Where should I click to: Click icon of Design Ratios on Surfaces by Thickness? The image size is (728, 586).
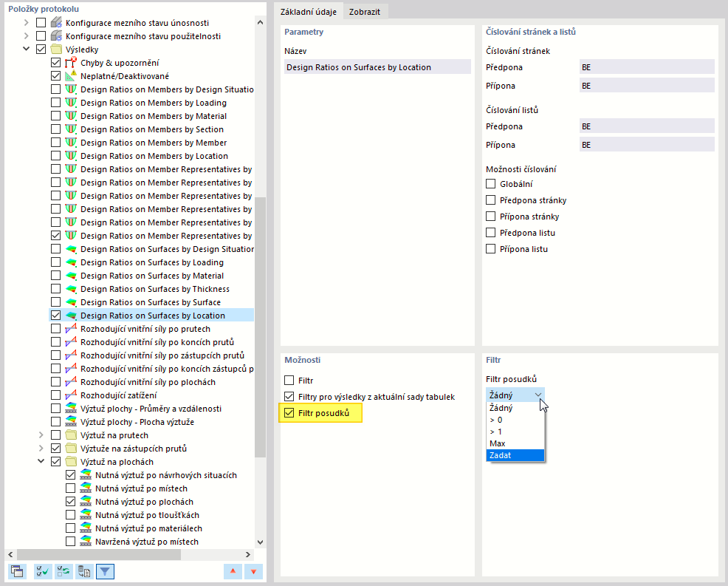coord(71,289)
